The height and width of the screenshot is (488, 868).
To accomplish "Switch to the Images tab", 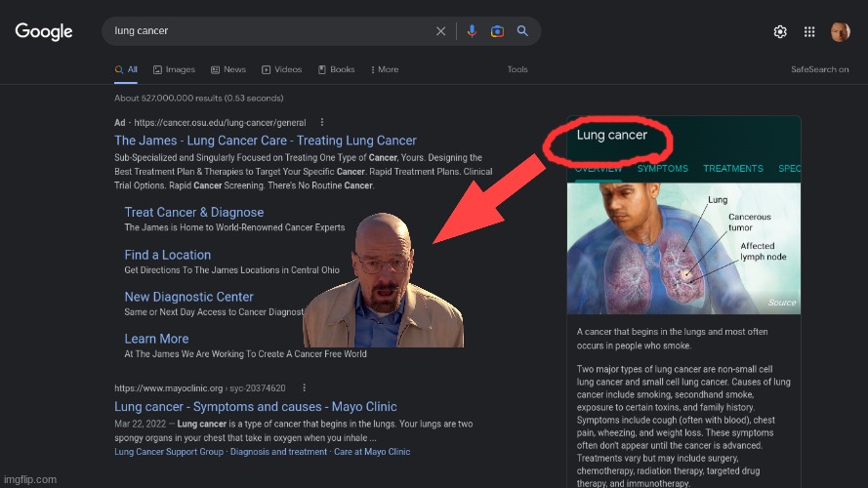I will tap(174, 69).
